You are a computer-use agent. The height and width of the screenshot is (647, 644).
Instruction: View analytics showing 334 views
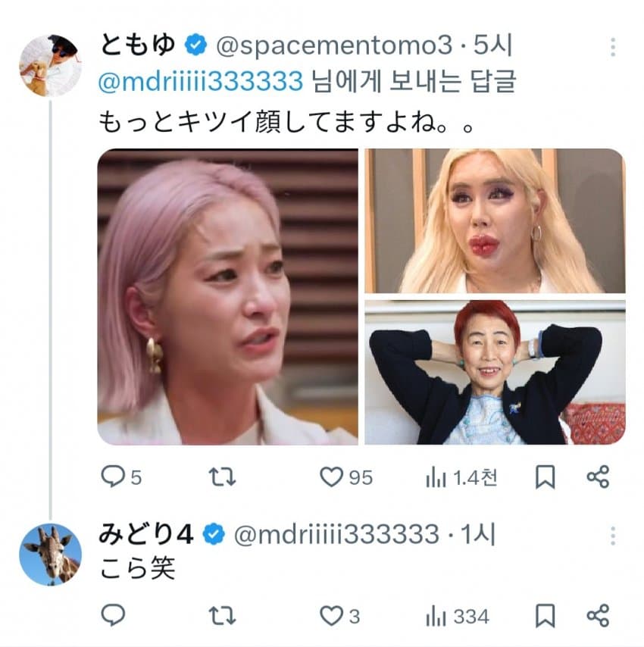coord(436,615)
